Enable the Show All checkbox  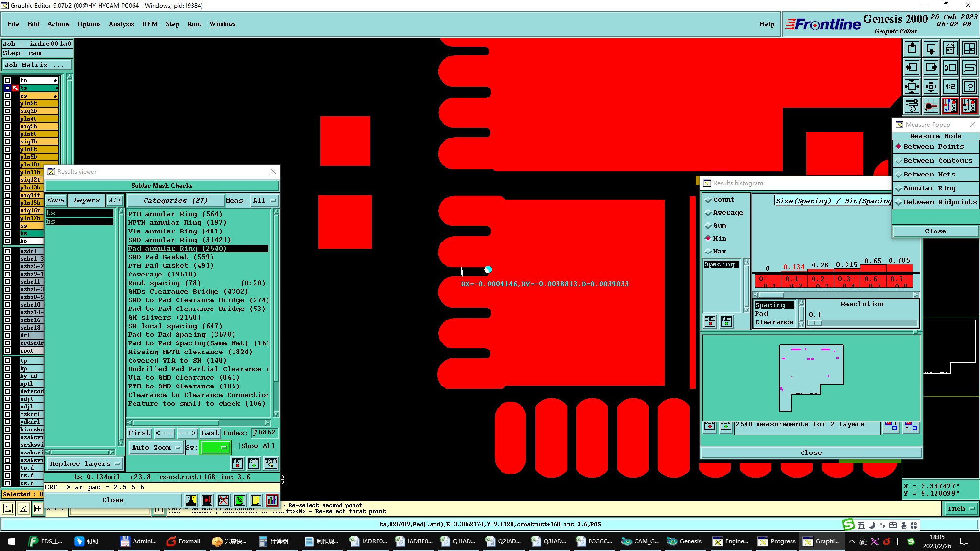tap(237, 446)
